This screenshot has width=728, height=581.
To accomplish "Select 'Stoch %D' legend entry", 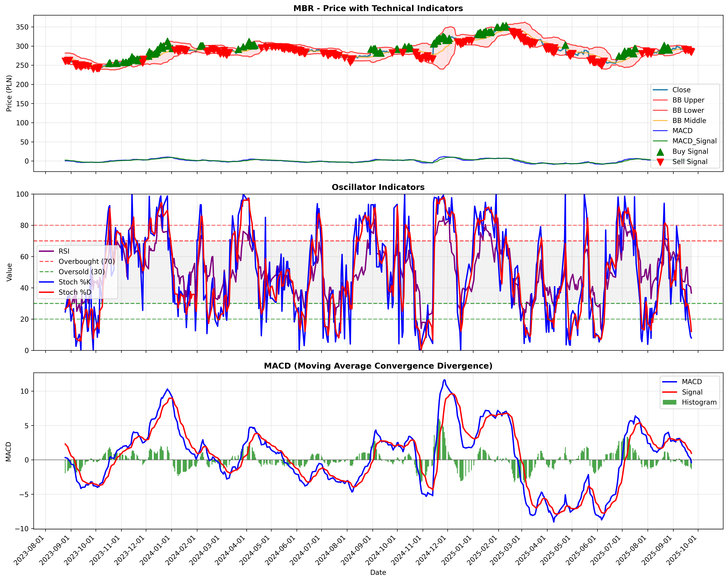I will pyautogui.click(x=75, y=292).
